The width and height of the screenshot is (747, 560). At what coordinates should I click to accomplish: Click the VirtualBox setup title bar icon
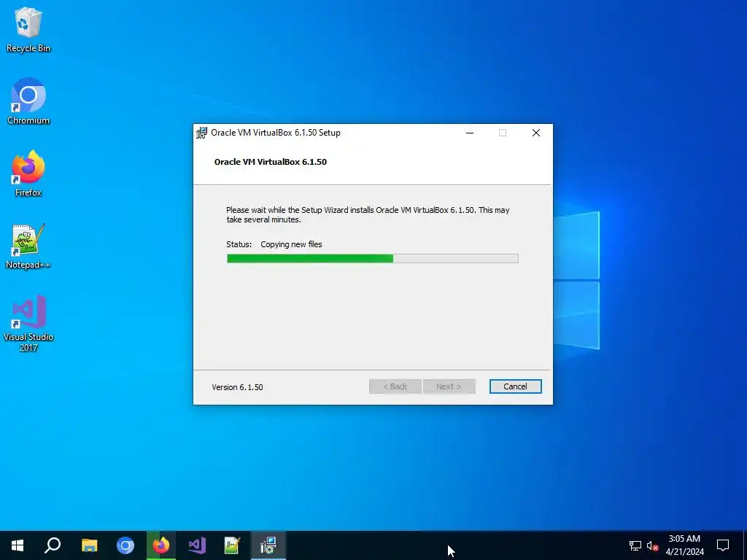201,133
